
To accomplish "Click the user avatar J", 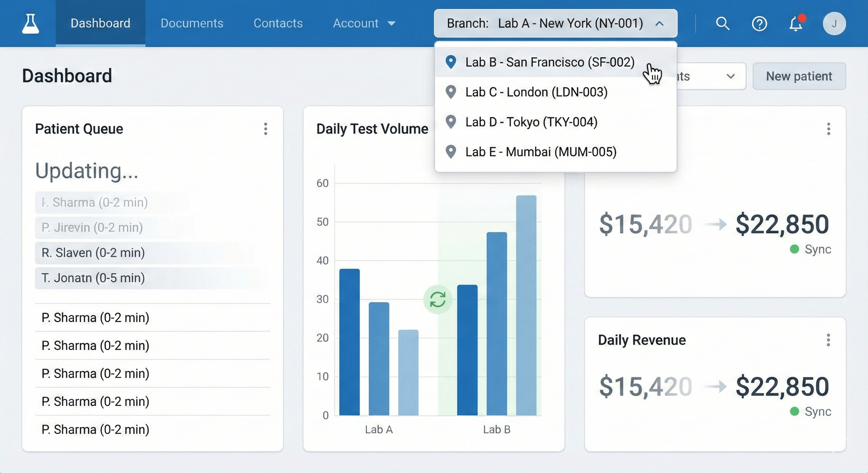I will coord(834,24).
